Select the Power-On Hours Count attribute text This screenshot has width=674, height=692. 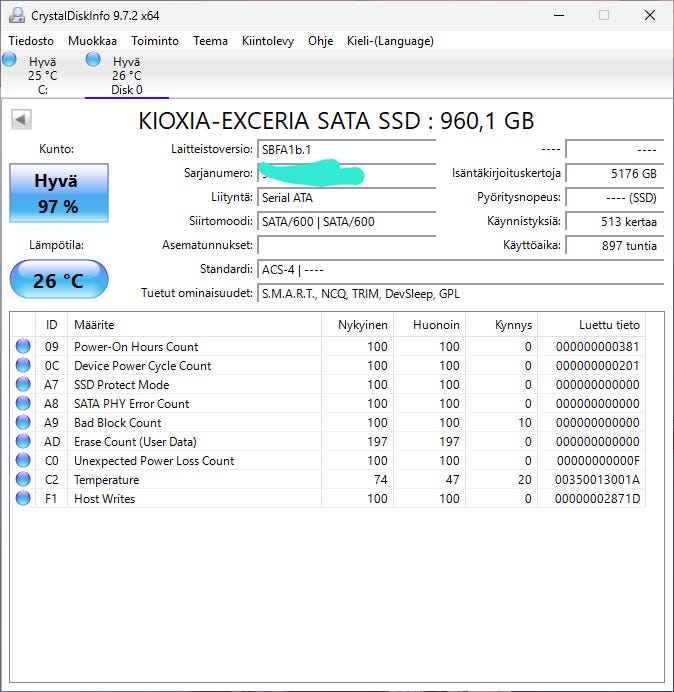[x=136, y=347]
